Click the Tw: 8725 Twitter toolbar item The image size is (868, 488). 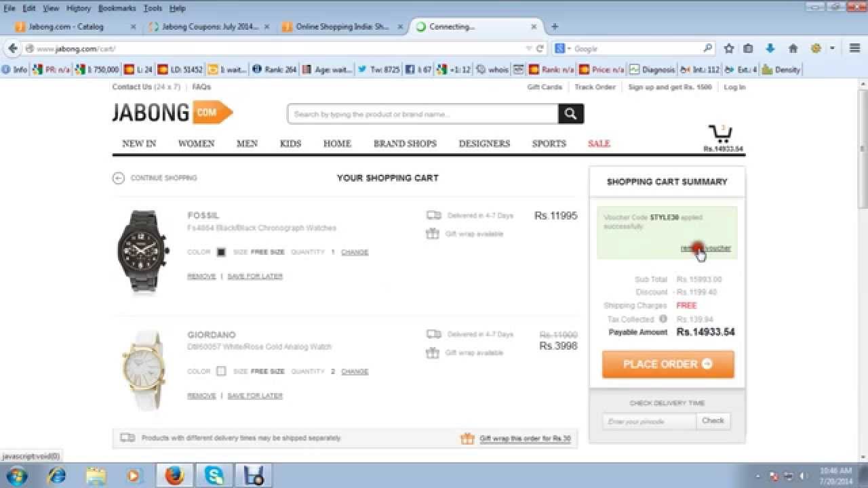click(378, 69)
